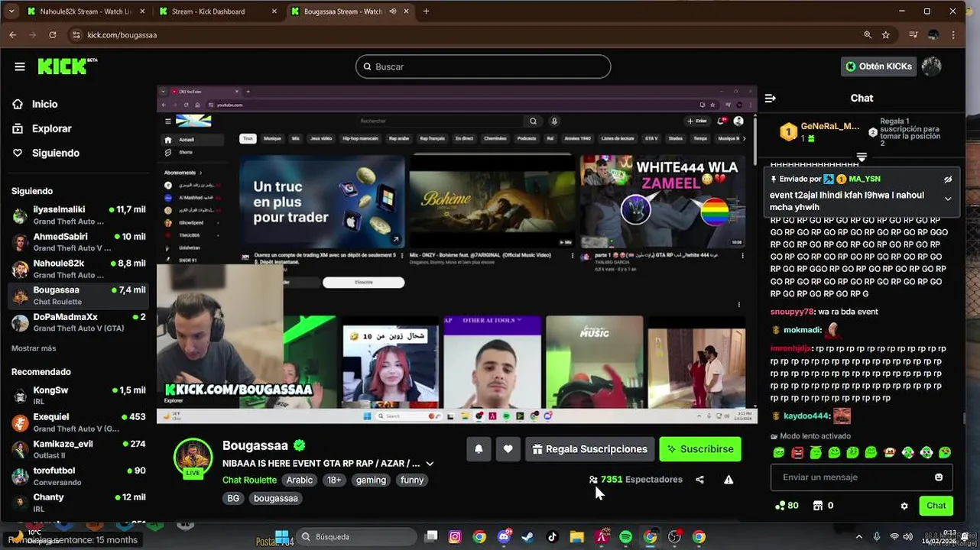Image resolution: width=980 pixels, height=550 pixels.
Task: Bookmark this page star icon
Action: click(886, 35)
